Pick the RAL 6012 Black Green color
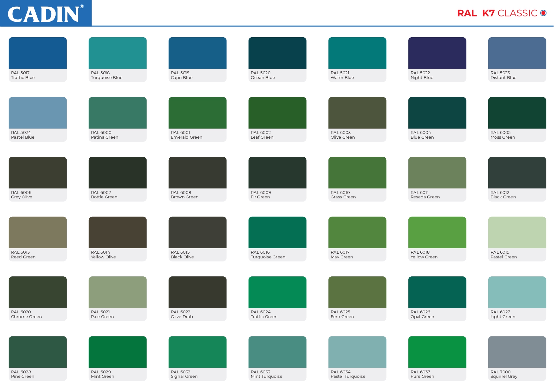Screen dimensions: 554x392 (517, 172)
